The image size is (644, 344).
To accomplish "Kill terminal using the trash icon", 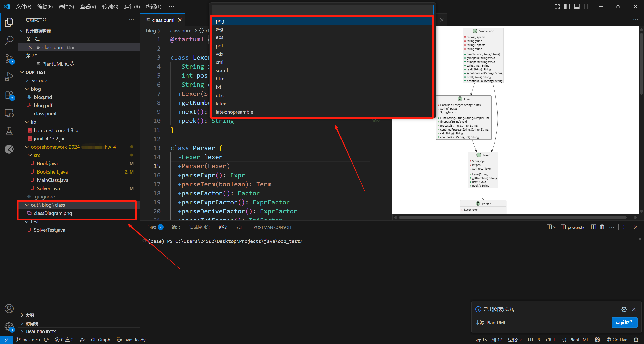I will tap(602, 227).
